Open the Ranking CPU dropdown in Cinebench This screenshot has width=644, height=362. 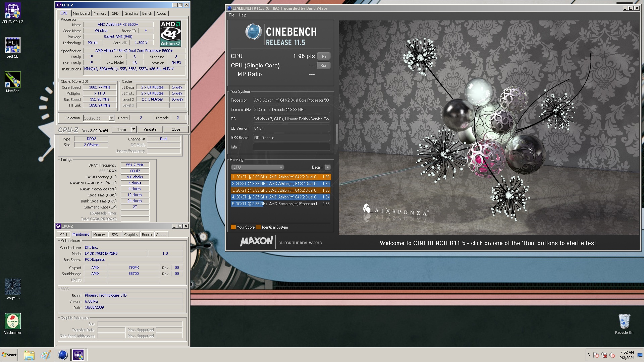click(x=257, y=167)
